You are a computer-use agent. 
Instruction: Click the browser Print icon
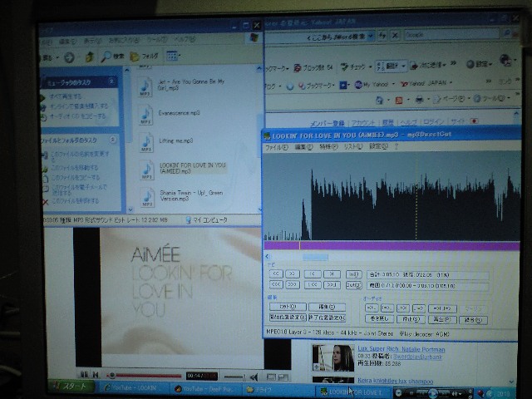click(419, 100)
